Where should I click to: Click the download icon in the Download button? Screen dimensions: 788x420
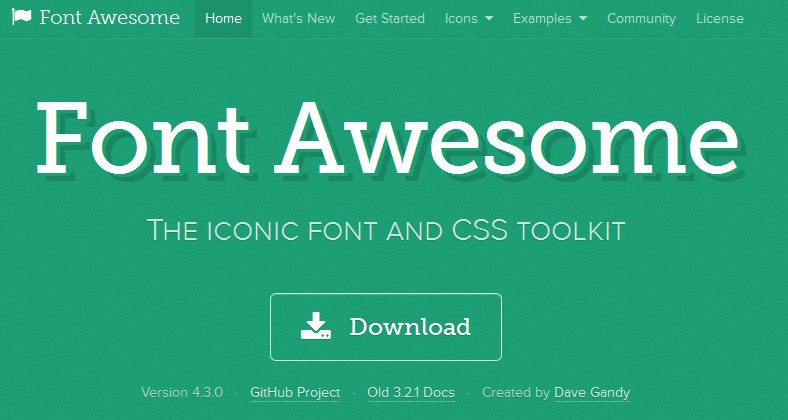(x=316, y=326)
